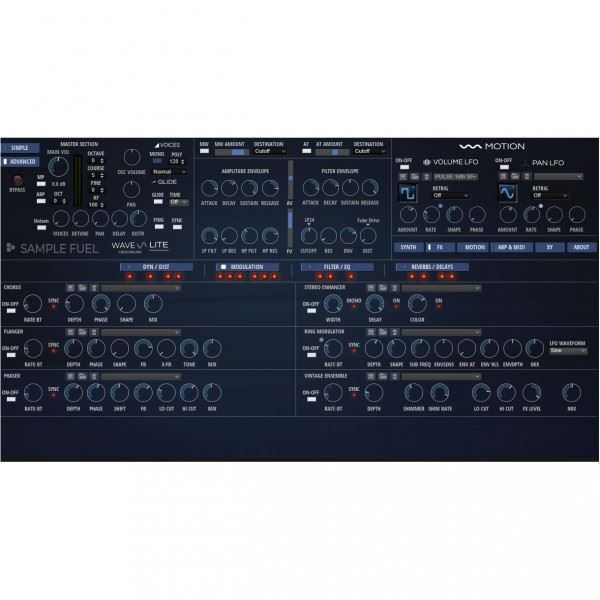Screen dimensions: 600x600
Task: Click the Pan LFO save preset icon
Action: click(x=503, y=176)
